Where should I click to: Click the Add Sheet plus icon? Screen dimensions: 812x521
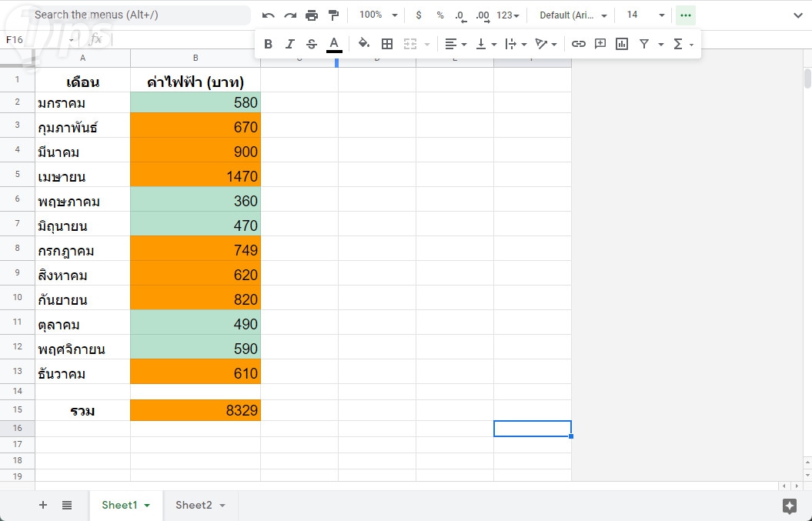pyautogui.click(x=43, y=505)
